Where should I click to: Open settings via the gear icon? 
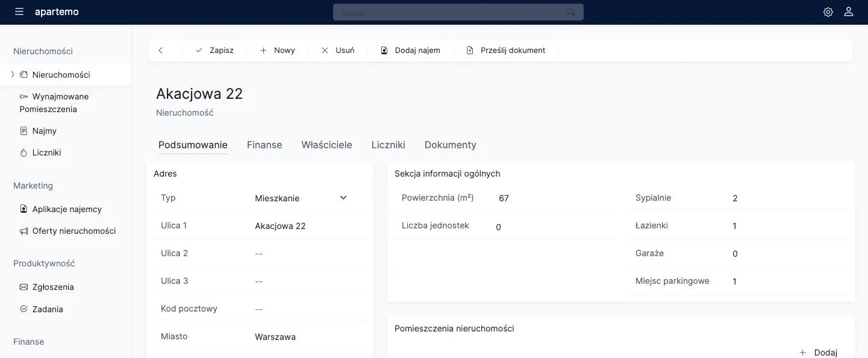click(x=828, y=12)
